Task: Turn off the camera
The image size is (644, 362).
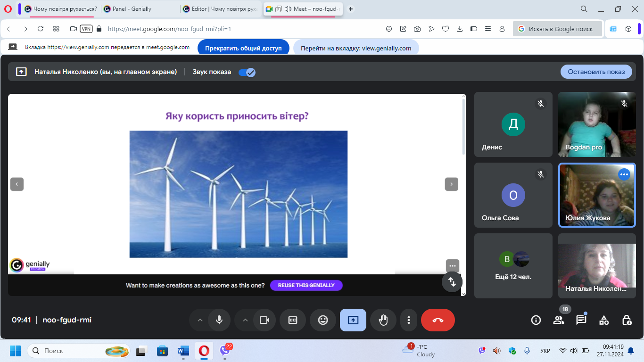Action: pos(264,320)
